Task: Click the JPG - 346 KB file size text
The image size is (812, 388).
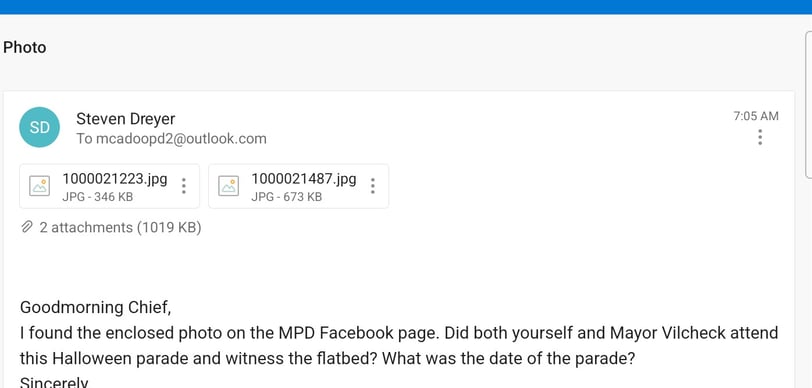Action: [x=97, y=197]
